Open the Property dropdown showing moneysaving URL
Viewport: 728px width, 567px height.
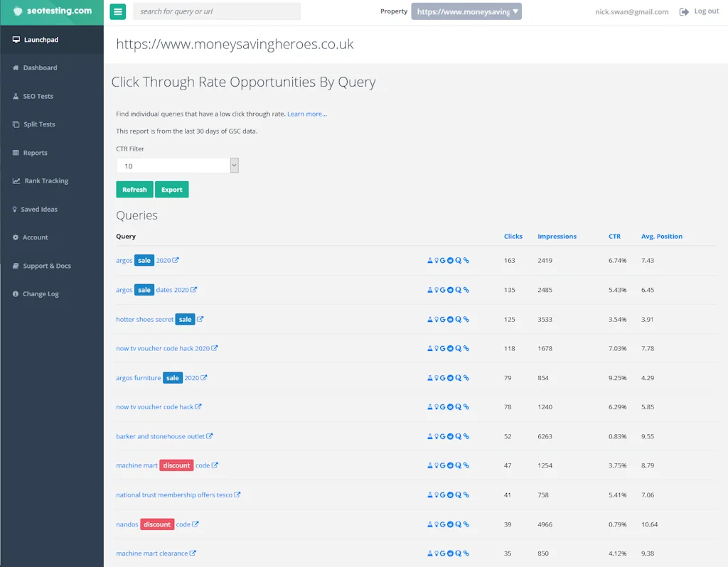466,11
